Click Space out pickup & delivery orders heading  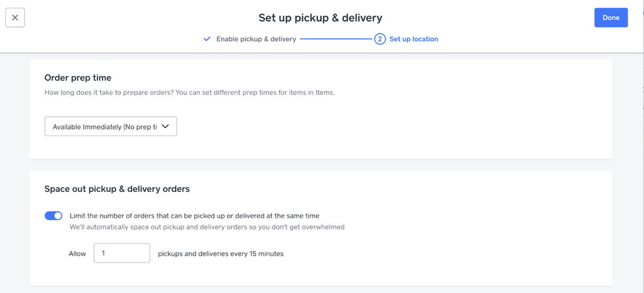pyautogui.click(x=117, y=189)
